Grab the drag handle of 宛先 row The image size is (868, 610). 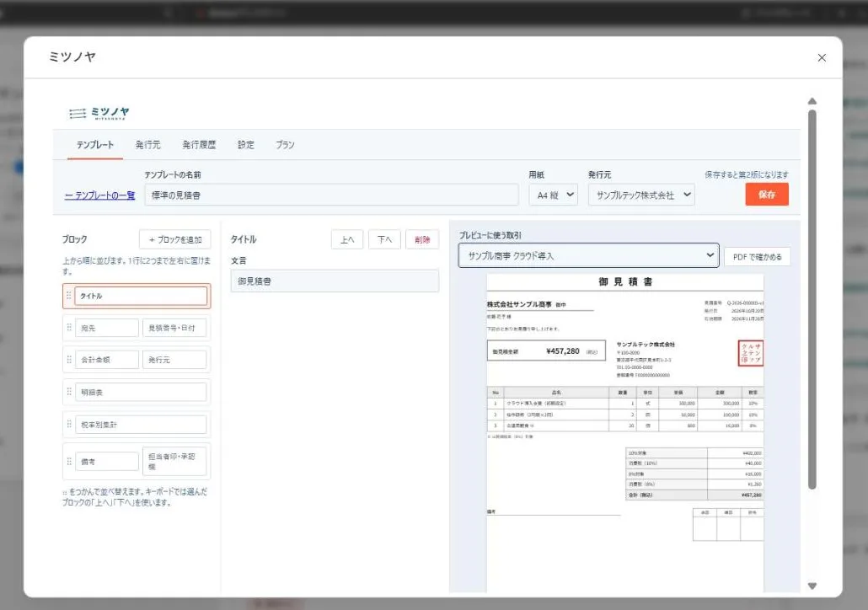69,327
